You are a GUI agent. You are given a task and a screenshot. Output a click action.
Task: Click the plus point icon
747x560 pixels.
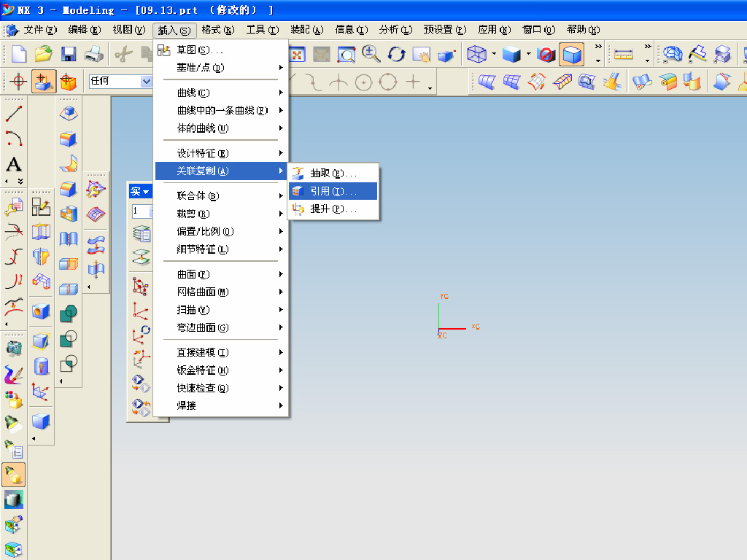(x=413, y=82)
